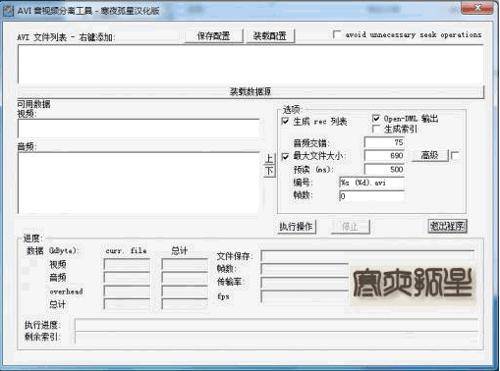Click the '数据 (kByte):' label

52,250
